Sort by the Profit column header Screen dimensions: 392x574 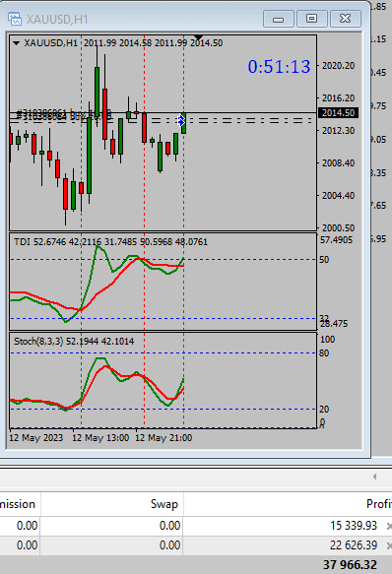[x=379, y=504]
